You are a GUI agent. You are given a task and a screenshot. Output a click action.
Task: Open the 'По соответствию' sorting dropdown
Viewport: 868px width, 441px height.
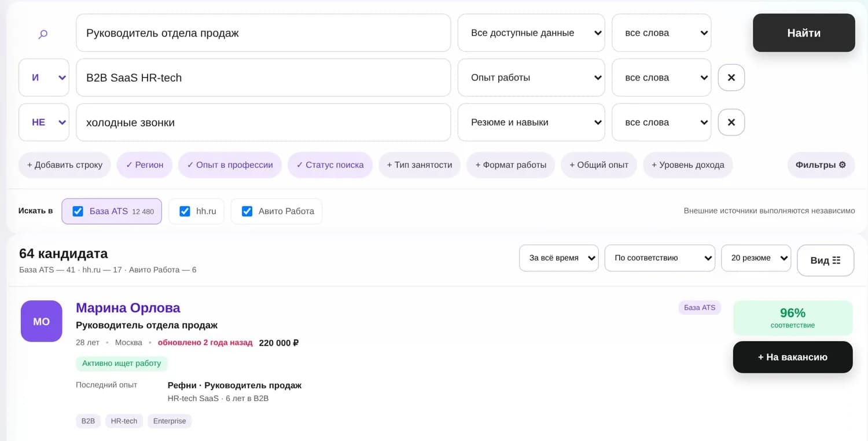660,258
